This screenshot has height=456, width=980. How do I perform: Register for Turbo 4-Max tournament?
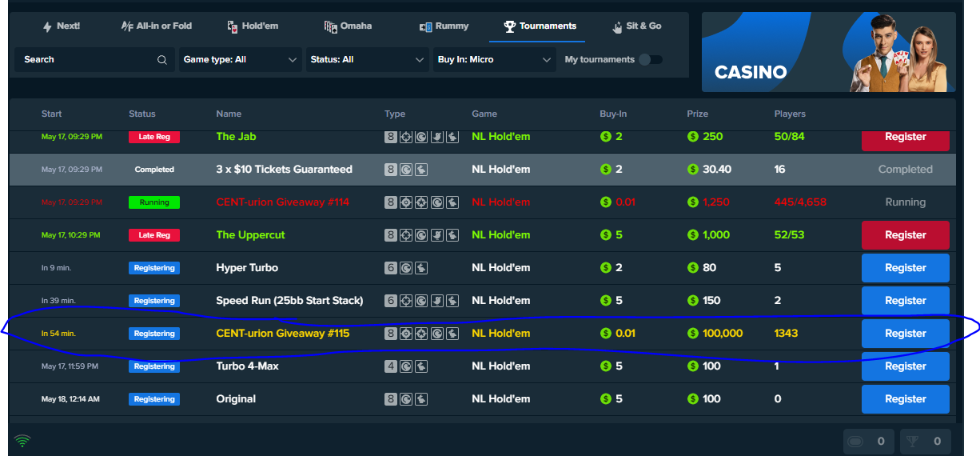click(905, 366)
